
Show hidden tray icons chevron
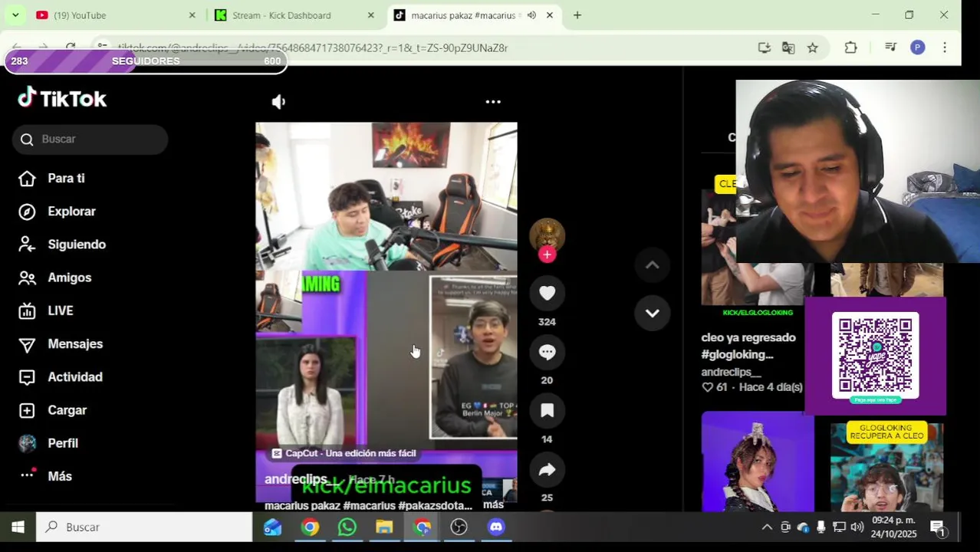[767, 527]
